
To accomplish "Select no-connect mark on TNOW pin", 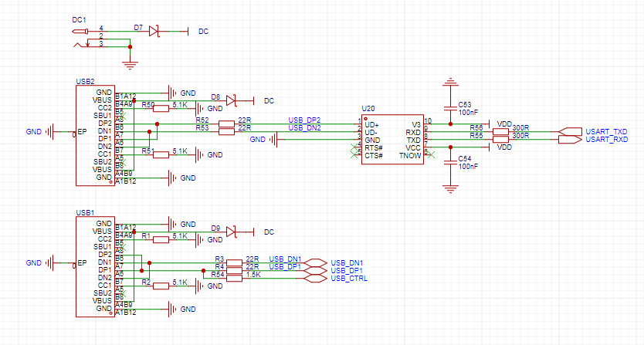I will click(x=431, y=155).
